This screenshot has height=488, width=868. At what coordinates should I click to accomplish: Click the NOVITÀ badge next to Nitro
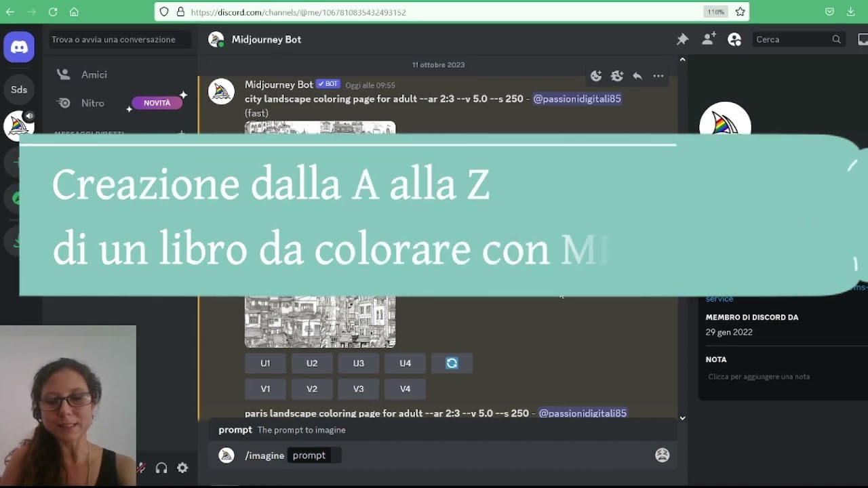tap(157, 103)
